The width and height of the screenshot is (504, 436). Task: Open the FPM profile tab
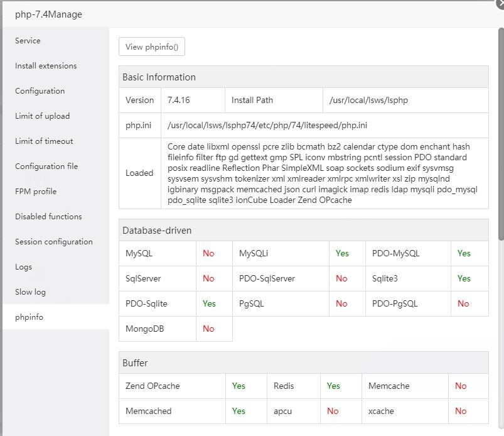[36, 191]
